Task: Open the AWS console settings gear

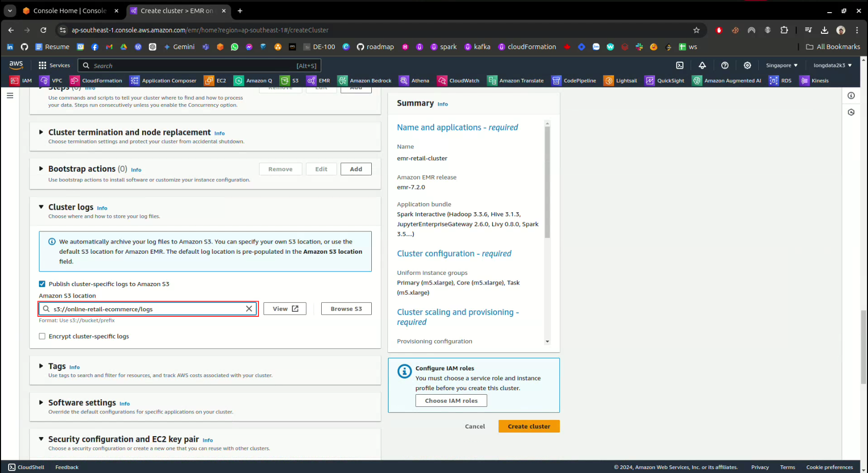Action: (747, 65)
